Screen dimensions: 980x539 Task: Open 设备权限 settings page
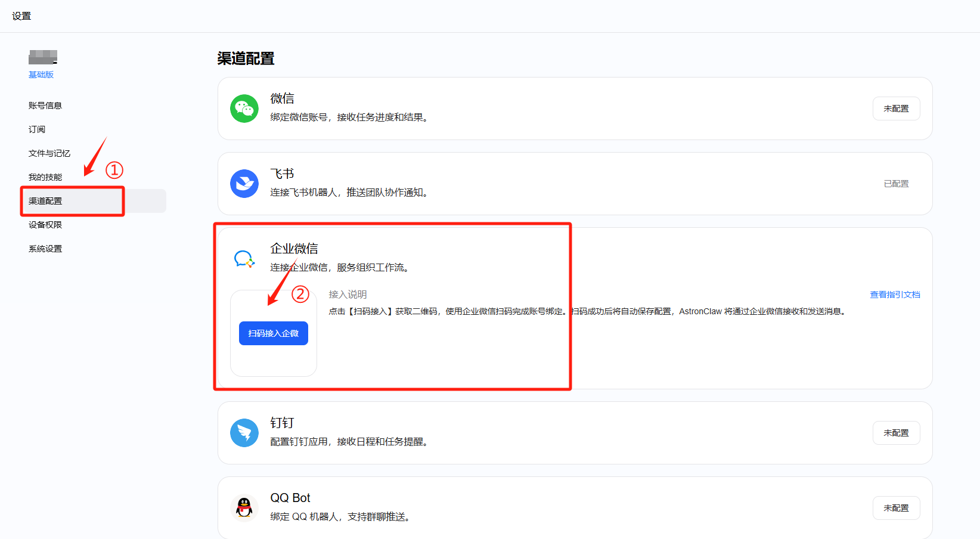point(45,225)
